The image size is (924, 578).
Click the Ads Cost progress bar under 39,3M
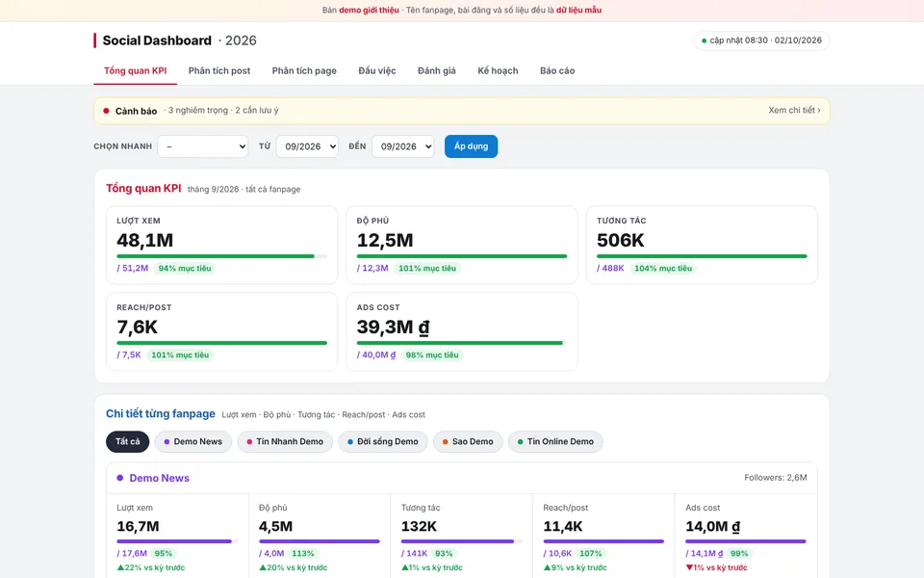pos(462,343)
